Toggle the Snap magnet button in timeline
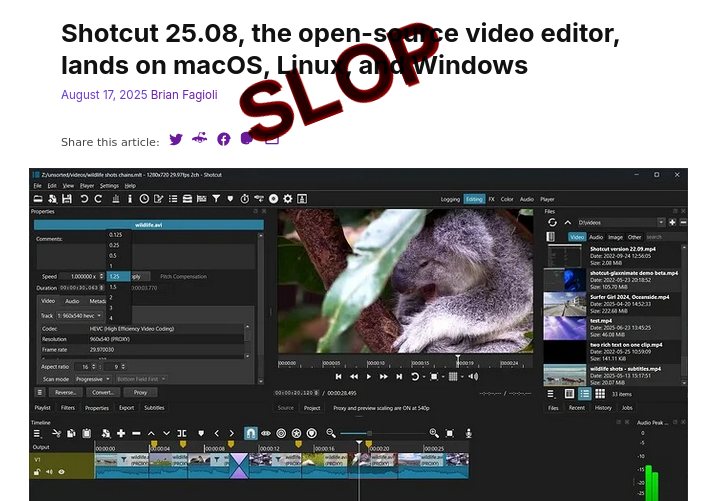Viewport: 707px width, 501px height. pos(251,433)
